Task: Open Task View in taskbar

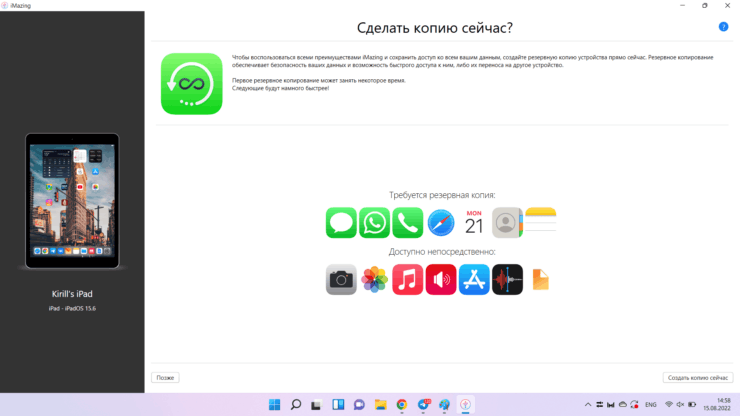Action: click(x=316, y=405)
